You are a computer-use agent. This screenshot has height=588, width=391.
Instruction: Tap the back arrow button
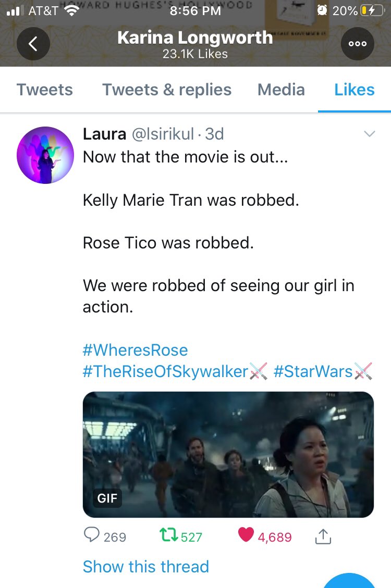pos(33,44)
